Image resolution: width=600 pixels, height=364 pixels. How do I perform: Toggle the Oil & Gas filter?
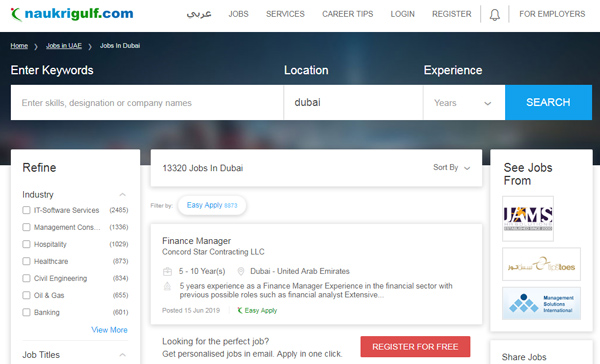[x=26, y=295]
